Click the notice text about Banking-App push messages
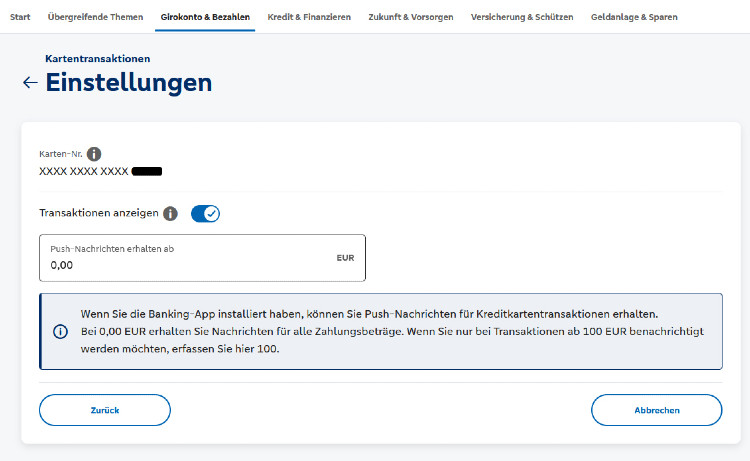Image resolution: width=750 pixels, height=461 pixels. point(392,331)
